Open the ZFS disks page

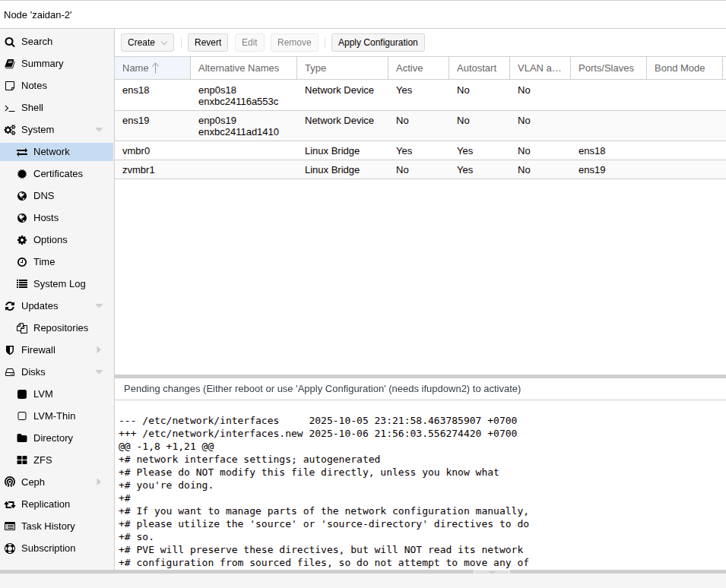pyautogui.click(x=43, y=460)
